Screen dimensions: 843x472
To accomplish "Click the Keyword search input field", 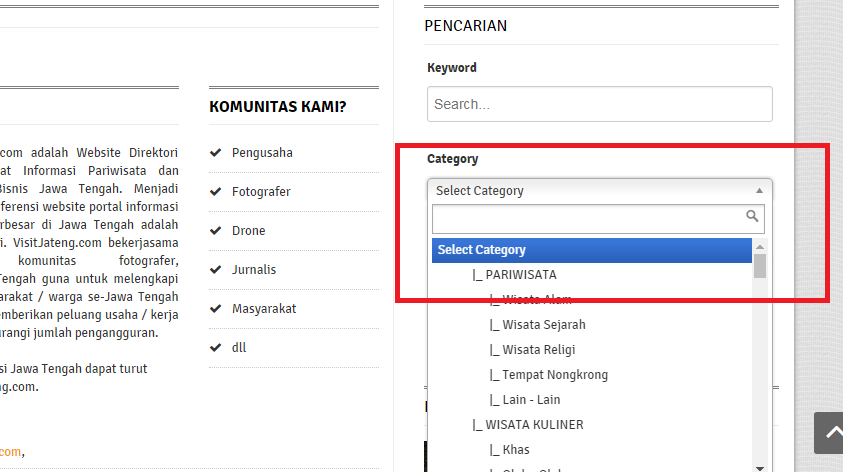I will tap(599, 104).
